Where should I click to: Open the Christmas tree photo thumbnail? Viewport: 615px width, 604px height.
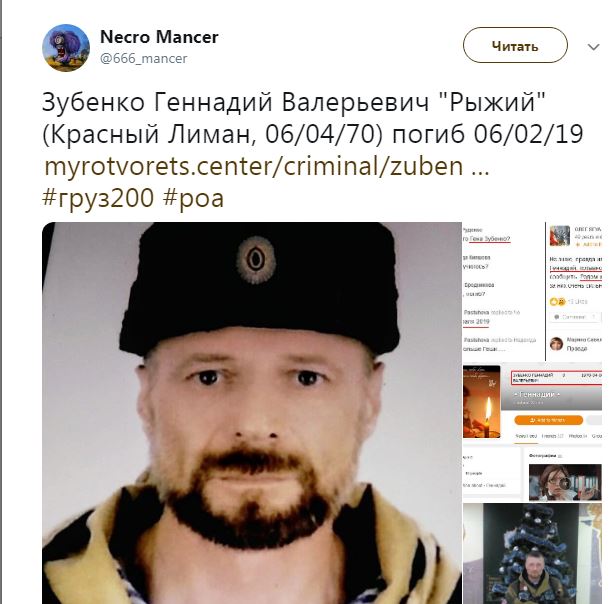[532, 554]
